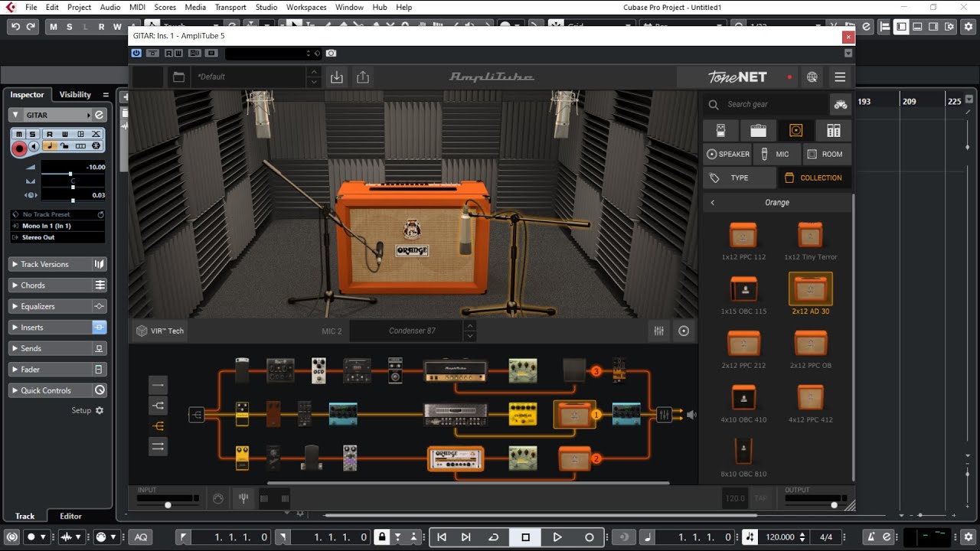980x551 pixels.
Task: Open the Transport menu
Action: (230, 7)
